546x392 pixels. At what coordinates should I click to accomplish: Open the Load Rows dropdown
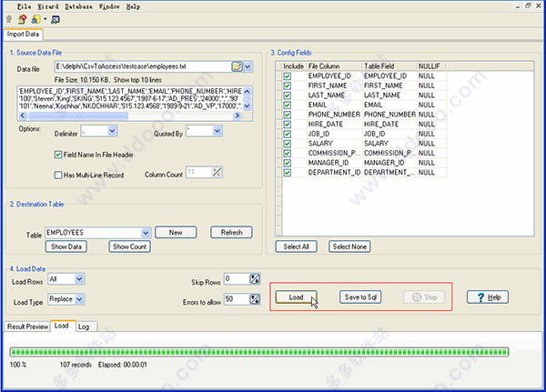pos(79,279)
